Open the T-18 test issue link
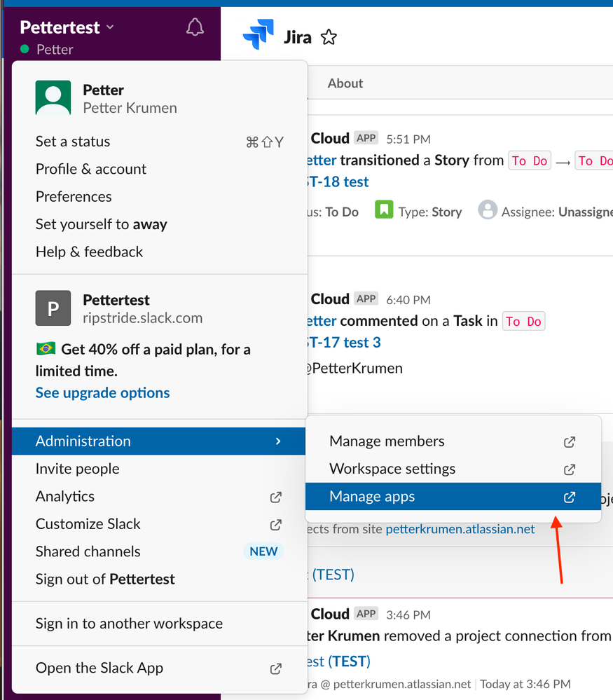The height and width of the screenshot is (700, 613). (x=338, y=181)
